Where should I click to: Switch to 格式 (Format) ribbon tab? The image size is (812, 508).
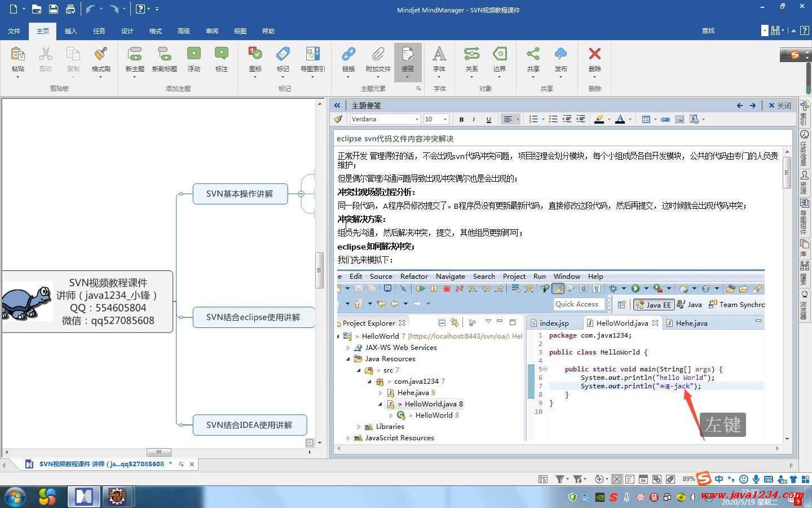click(x=156, y=31)
